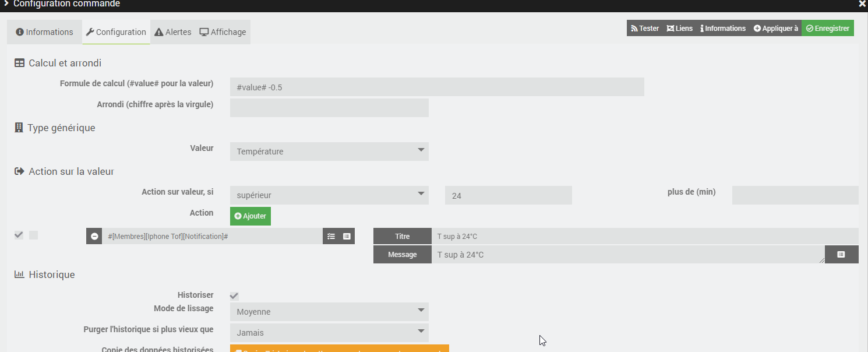868x352 pixels.
Task: Edit the Message text area
Action: [629, 255]
